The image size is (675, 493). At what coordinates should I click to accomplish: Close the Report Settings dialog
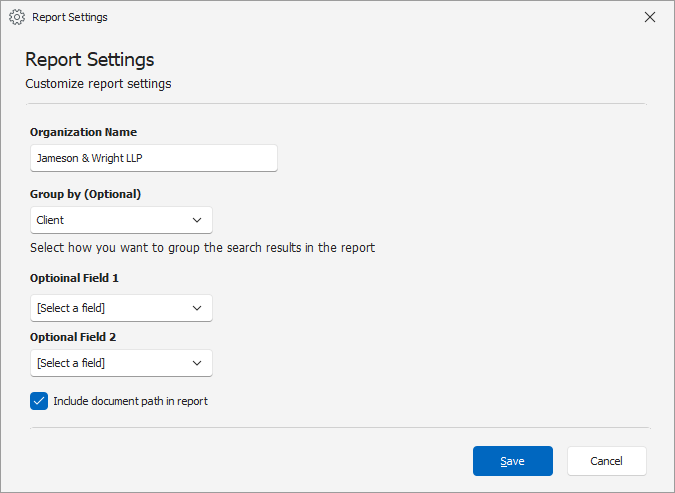click(x=650, y=17)
